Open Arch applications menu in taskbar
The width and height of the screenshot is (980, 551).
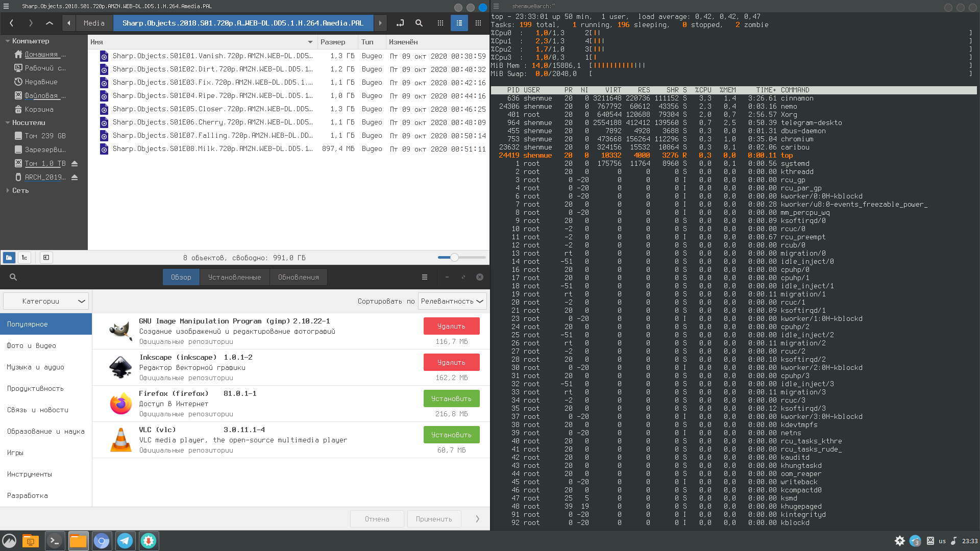(9, 541)
